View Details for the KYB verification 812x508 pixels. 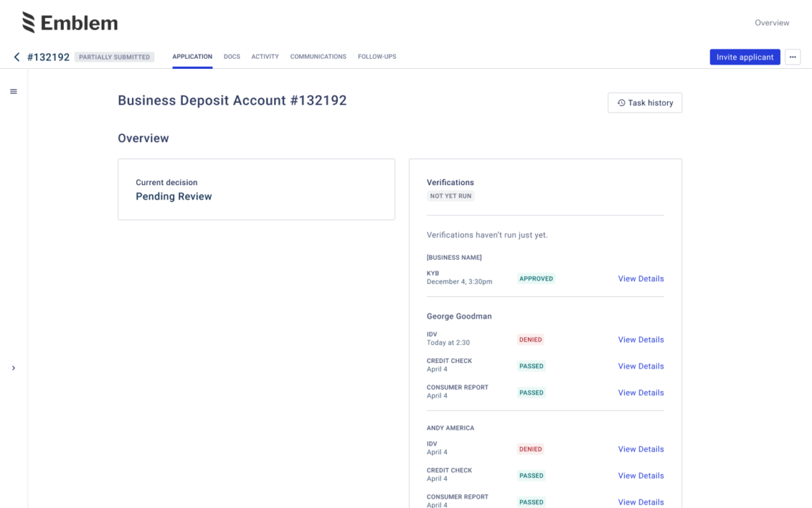point(640,279)
